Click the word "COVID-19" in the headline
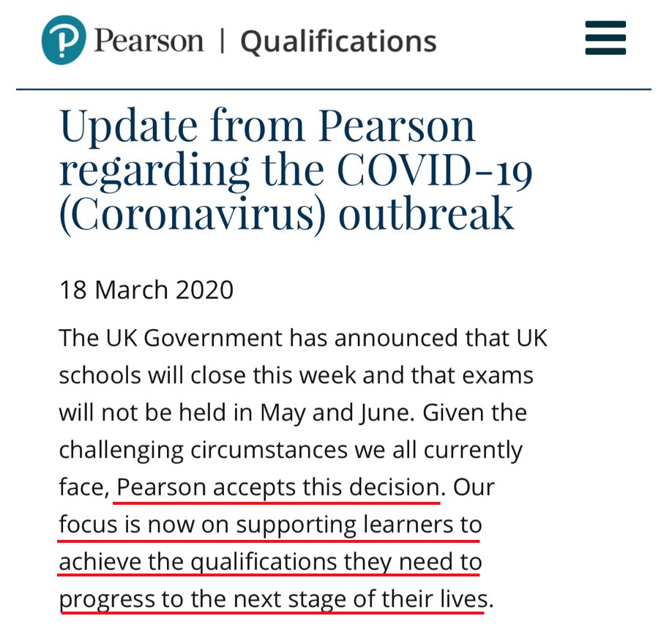 435,169
